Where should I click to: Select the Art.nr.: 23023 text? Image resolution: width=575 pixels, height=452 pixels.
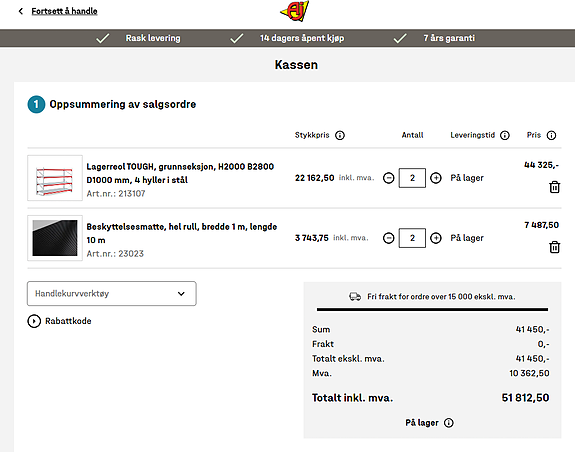tap(115, 254)
